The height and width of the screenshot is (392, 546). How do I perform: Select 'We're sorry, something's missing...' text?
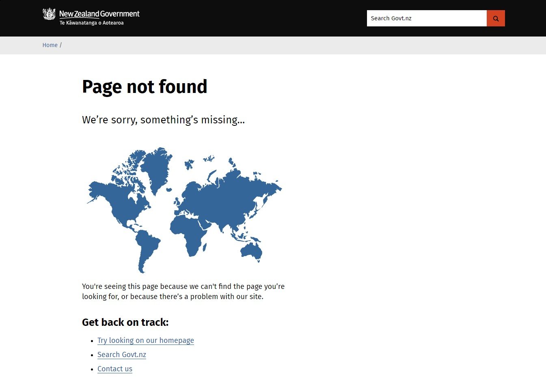click(x=163, y=120)
